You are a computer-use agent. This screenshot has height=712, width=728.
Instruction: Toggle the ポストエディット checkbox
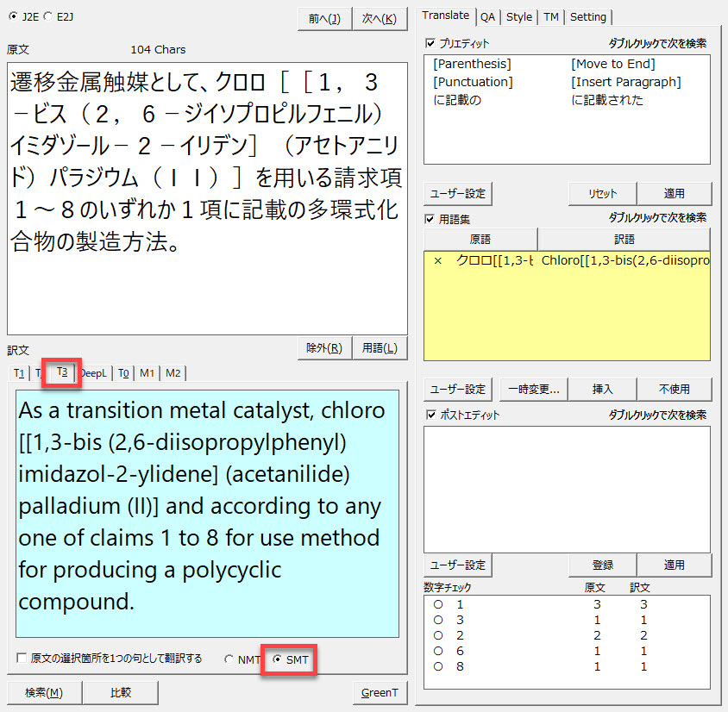431,415
